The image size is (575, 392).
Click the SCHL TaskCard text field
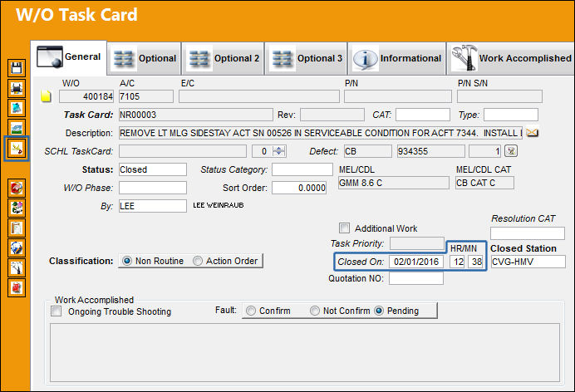tap(183, 151)
